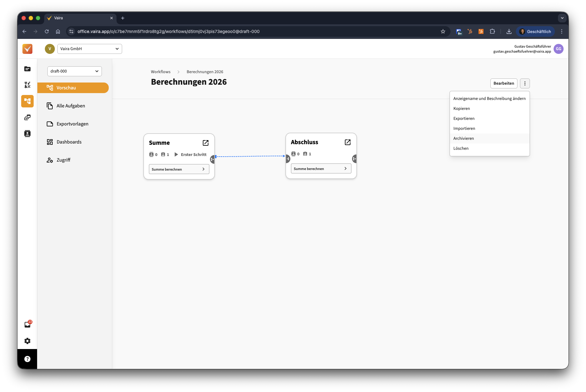
Task: Click the inbox icon with notification badge
Action: 27,325
